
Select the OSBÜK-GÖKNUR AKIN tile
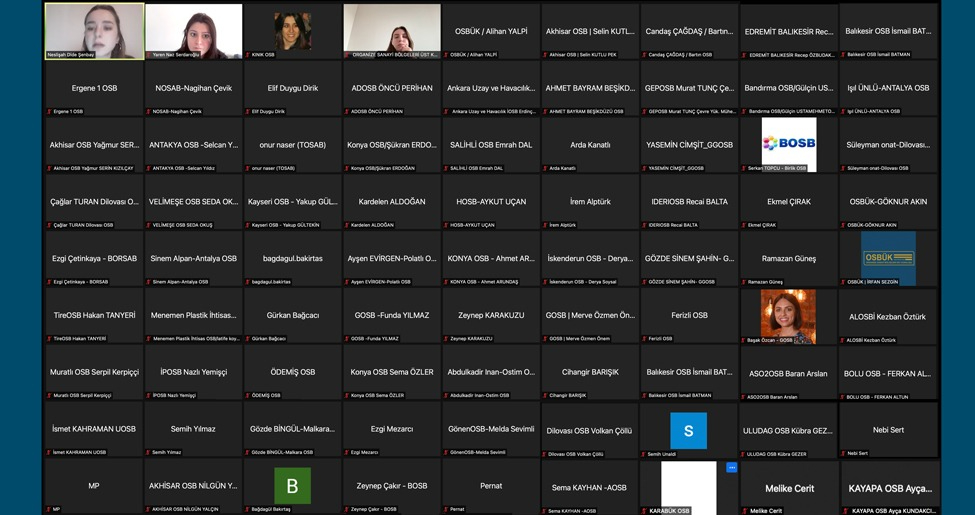pos(888,202)
